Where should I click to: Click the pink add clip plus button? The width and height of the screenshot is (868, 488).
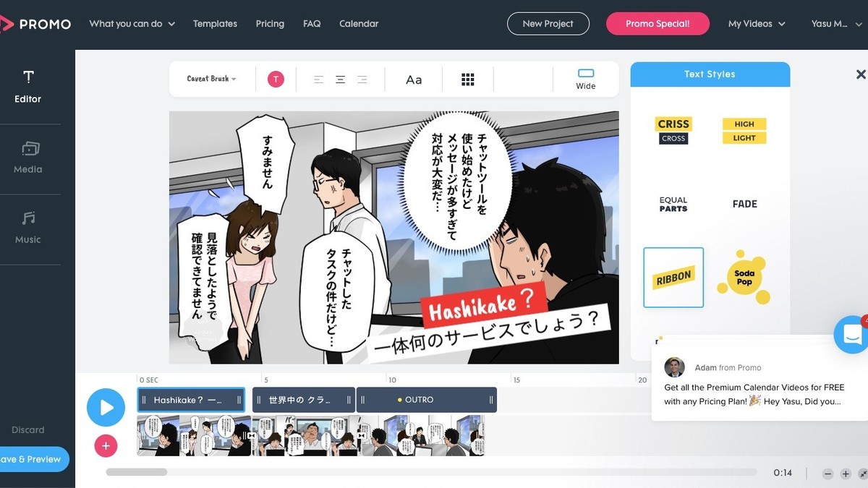pyautogui.click(x=106, y=446)
